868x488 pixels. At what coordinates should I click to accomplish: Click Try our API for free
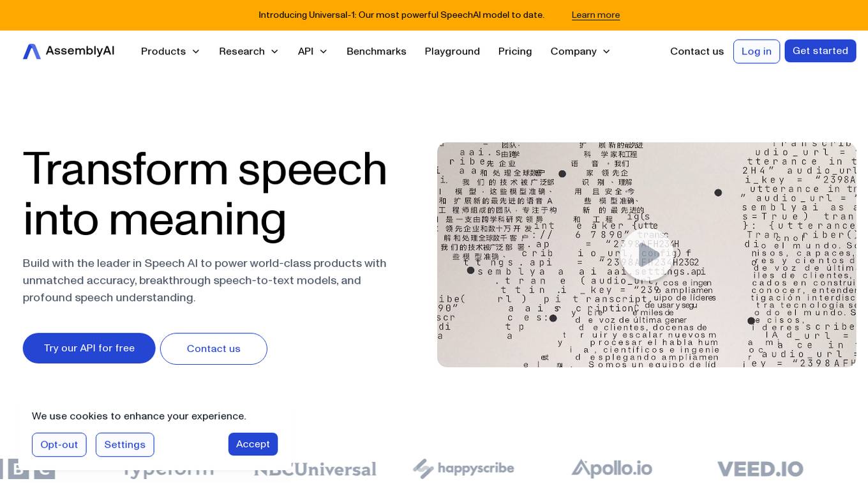coord(89,348)
